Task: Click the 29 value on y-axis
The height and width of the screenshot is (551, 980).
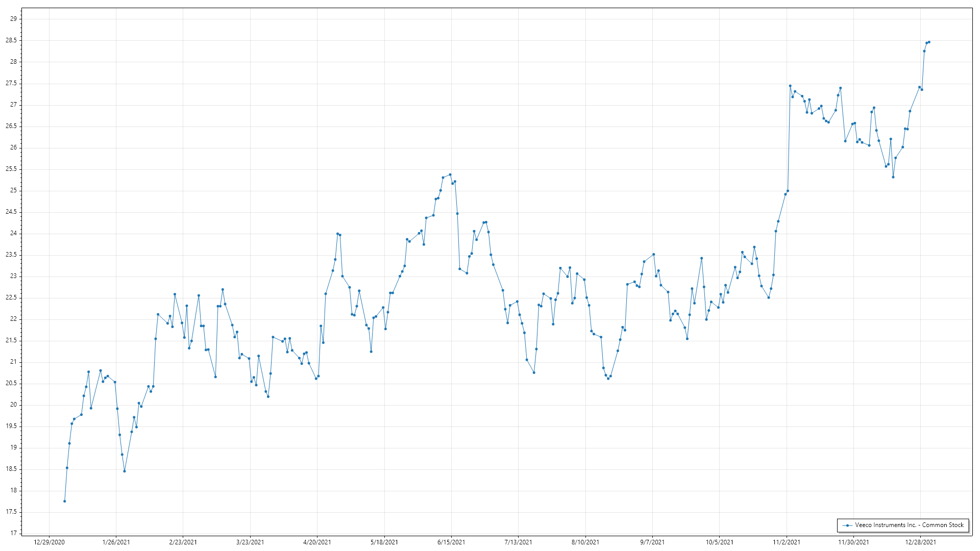Action: (13, 19)
